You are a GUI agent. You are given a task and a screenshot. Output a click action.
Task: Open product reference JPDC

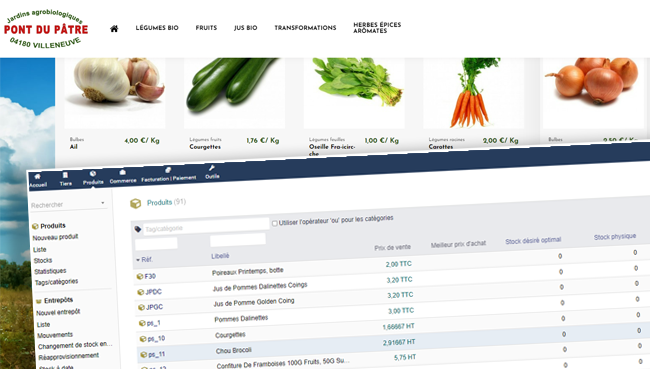153,291
